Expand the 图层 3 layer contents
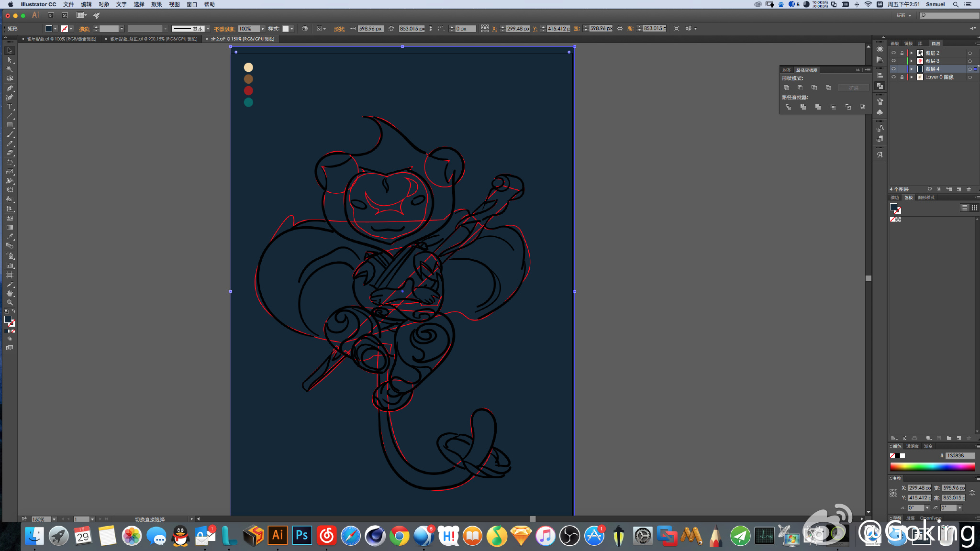 (912, 61)
